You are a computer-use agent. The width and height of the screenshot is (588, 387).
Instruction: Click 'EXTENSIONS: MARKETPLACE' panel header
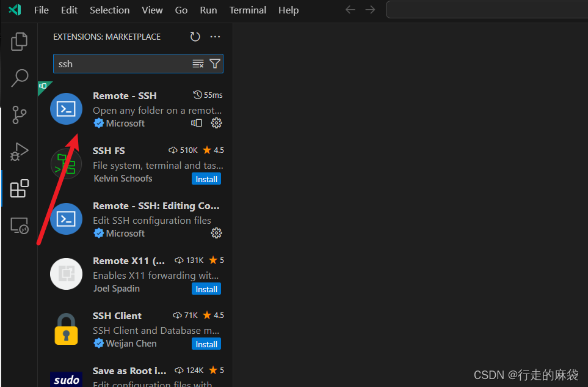[107, 37]
